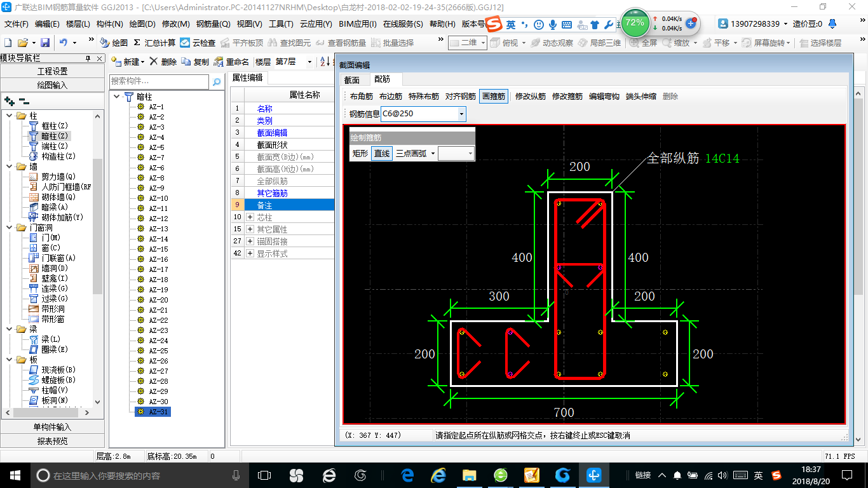Click the expand-all plus icon in navigator
Image resolution: width=868 pixels, height=488 pixels.
10,101
